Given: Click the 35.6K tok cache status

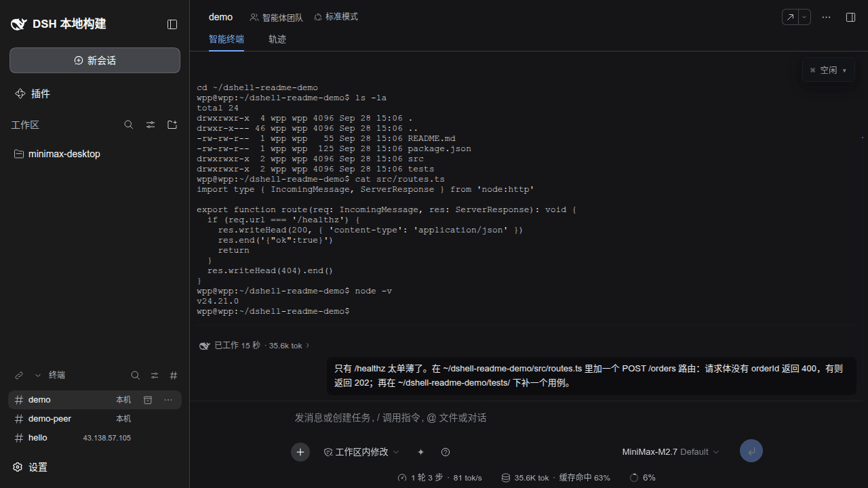Looking at the screenshot, I should [555, 478].
